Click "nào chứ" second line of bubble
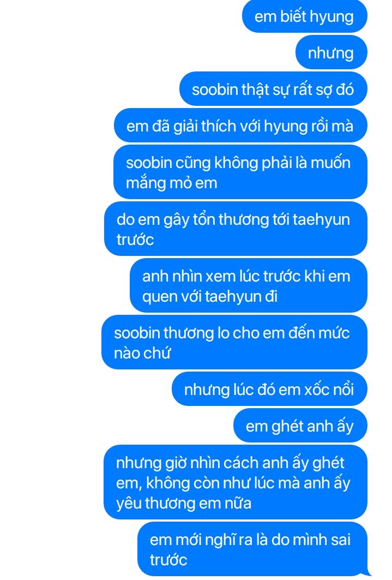 (142, 353)
